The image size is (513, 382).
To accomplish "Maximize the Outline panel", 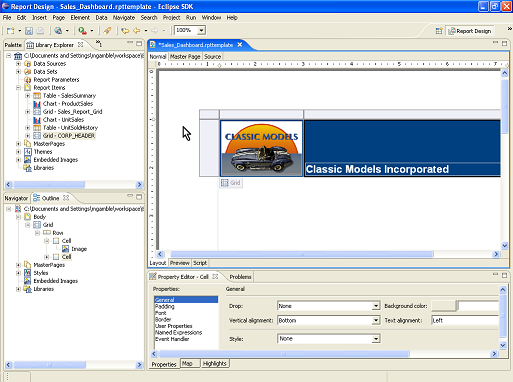I will point(139,197).
